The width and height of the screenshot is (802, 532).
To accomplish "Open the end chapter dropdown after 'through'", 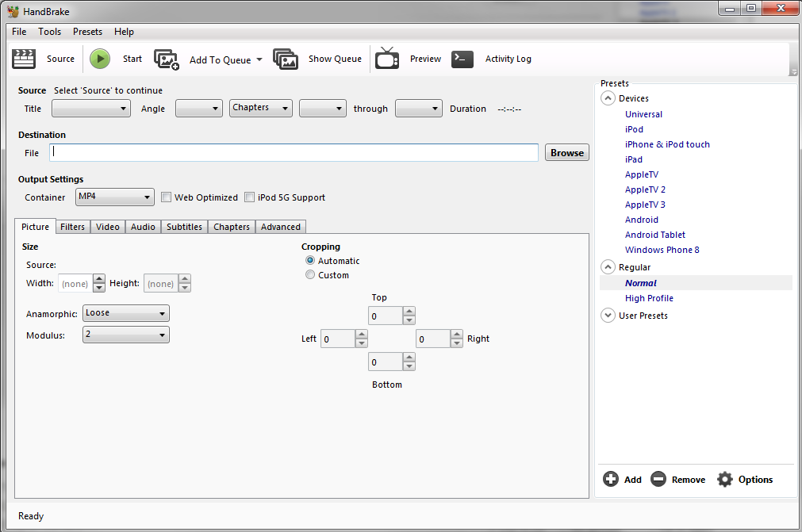I will click(418, 109).
